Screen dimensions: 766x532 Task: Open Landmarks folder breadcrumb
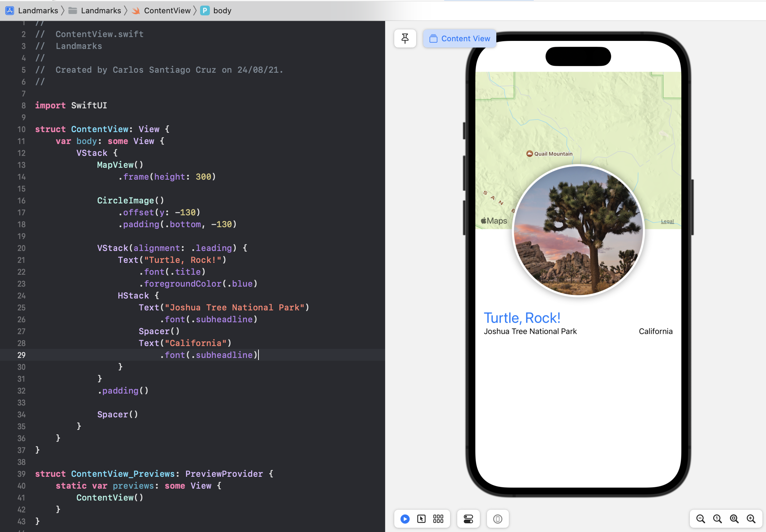(x=101, y=10)
